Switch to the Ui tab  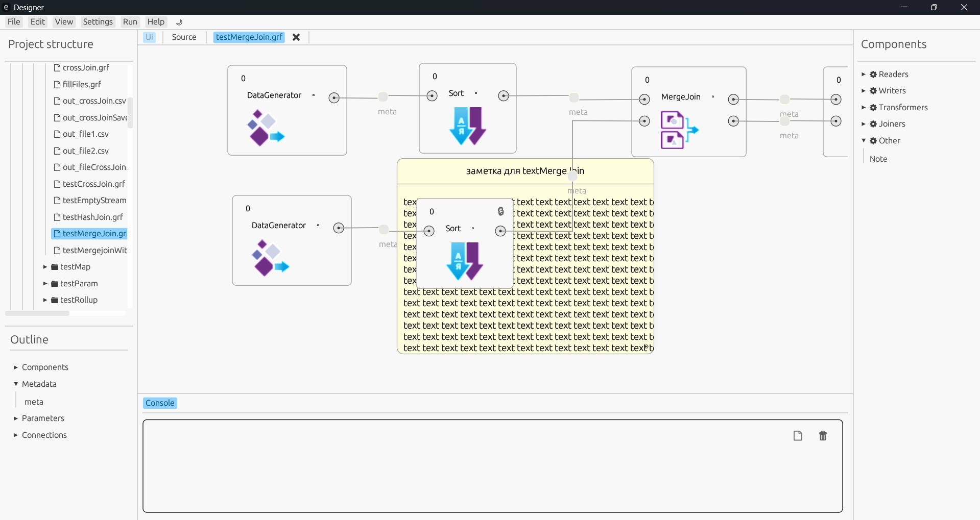[x=149, y=37]
